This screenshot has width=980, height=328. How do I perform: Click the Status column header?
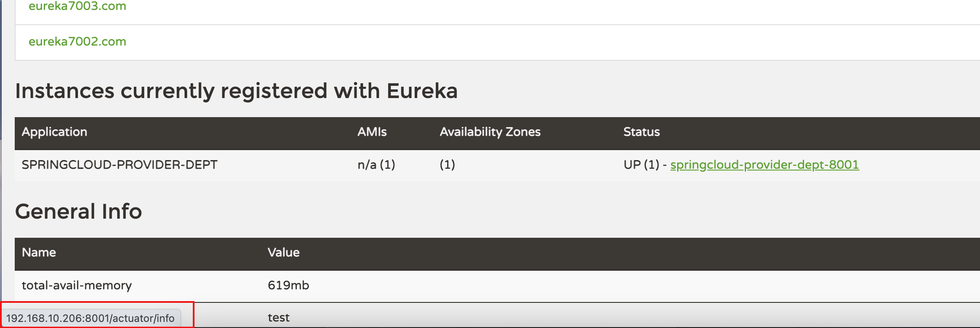pos(641,132)
